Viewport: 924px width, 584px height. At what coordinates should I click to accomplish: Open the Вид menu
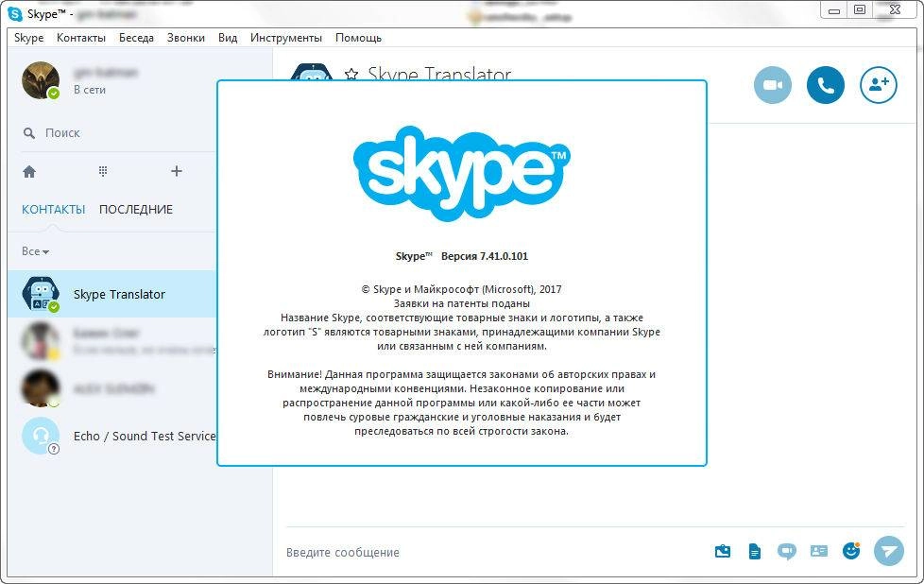(x=228, y=38)
